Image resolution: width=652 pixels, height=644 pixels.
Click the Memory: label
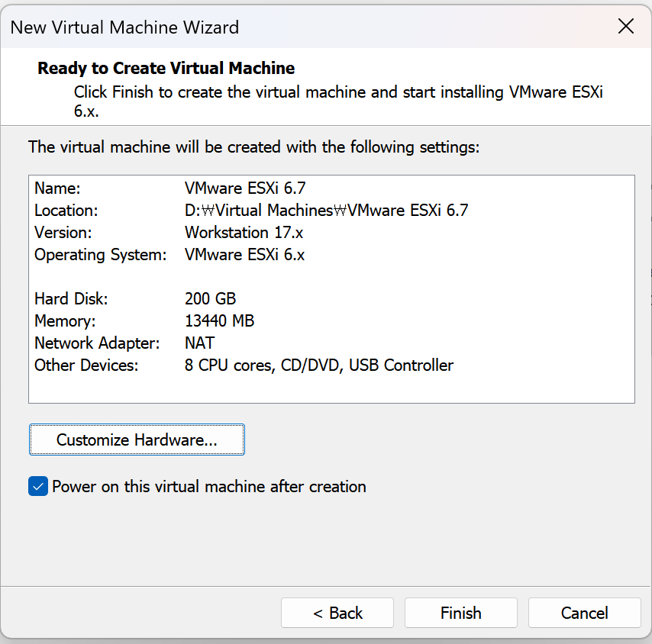[x=65, y=320]
